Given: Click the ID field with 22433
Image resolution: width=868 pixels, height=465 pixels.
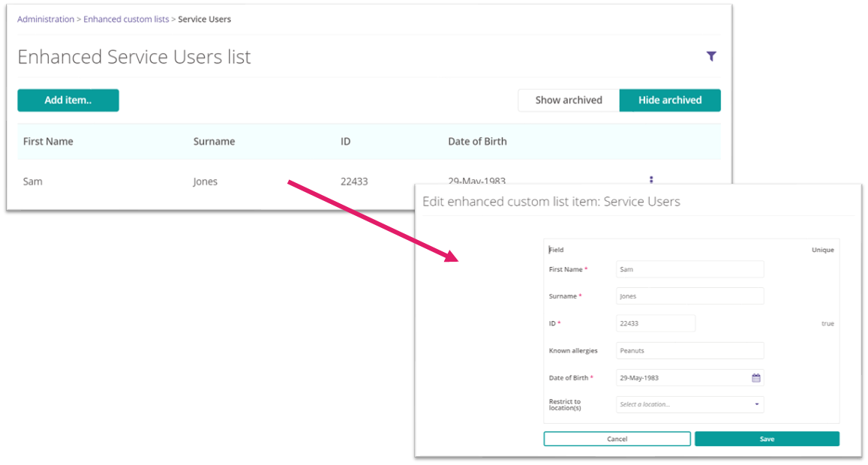Looking at the screenshot, I should click(x=656, y=323).
